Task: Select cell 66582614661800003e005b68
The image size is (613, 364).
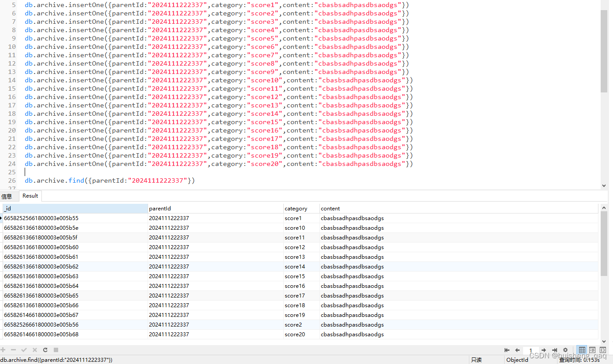Action: coord(75,335)
